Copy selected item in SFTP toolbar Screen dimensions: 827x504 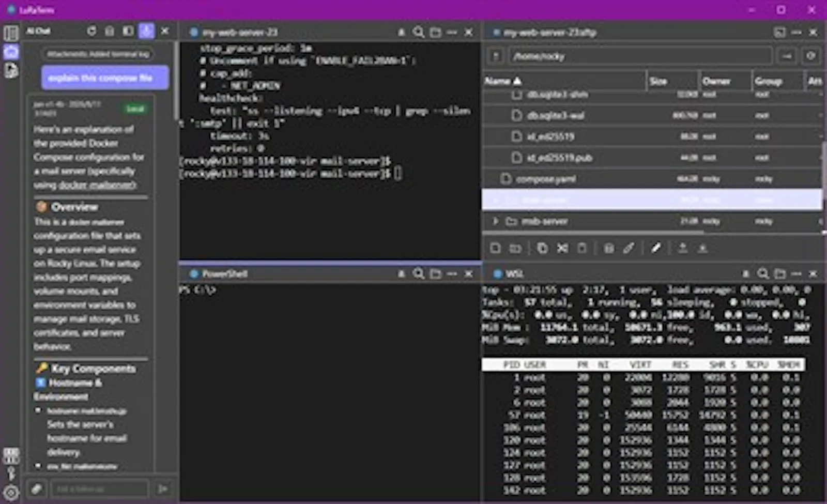[542, 248]
